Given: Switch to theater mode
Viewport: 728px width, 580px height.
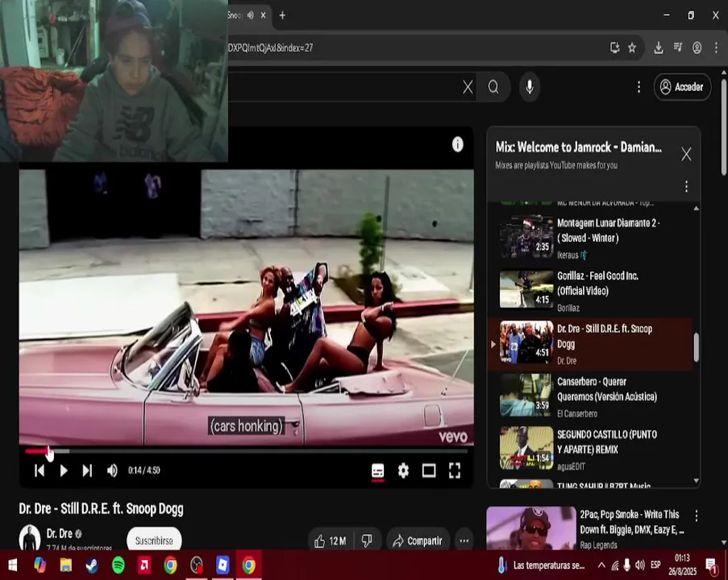Looking at the screenshot, I should 429,470.
